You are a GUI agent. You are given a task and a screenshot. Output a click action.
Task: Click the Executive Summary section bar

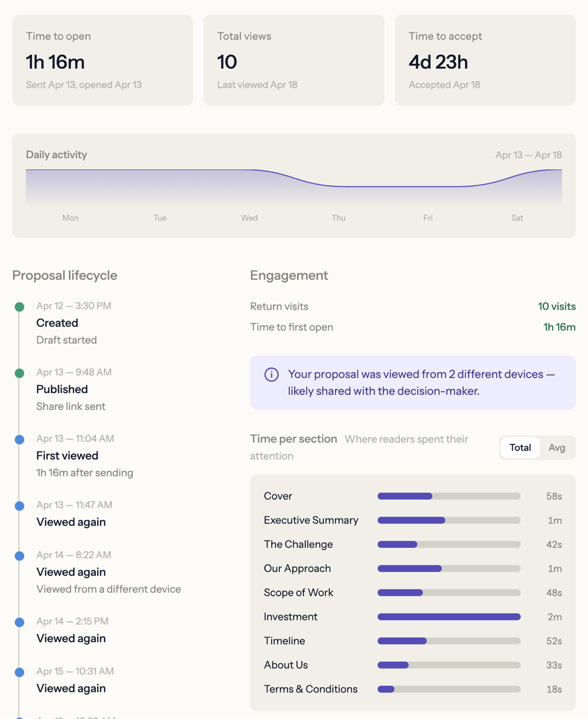(x=449, y=520)
